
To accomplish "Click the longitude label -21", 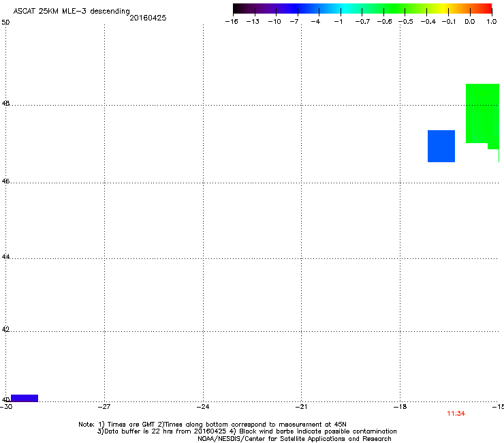I will [x=301, y=407].
